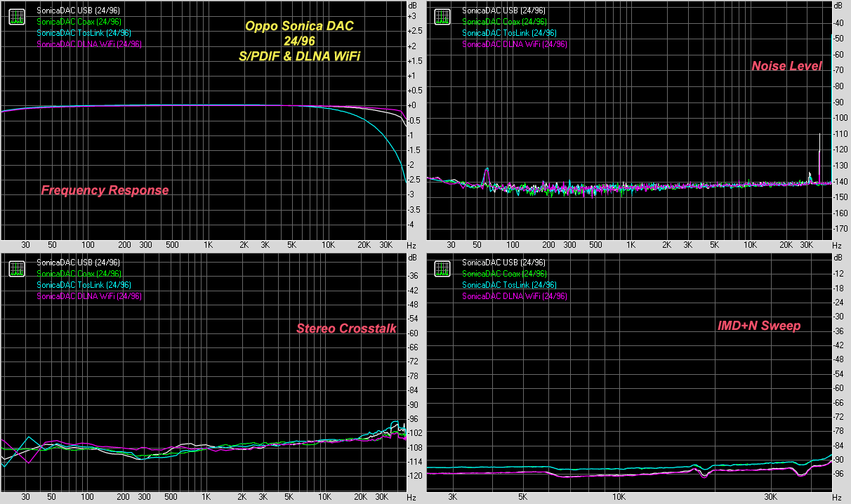The width and height of the screenshot is (851, 504).
Task: Click the graph icon in IMD+N Sweep panel
Action: click(442, 269)
